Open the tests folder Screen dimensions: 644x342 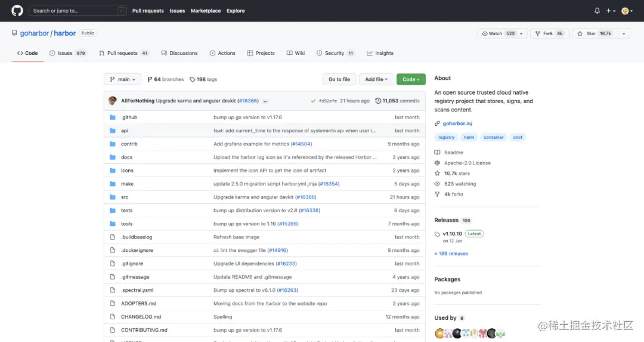[x=126, y=210]
